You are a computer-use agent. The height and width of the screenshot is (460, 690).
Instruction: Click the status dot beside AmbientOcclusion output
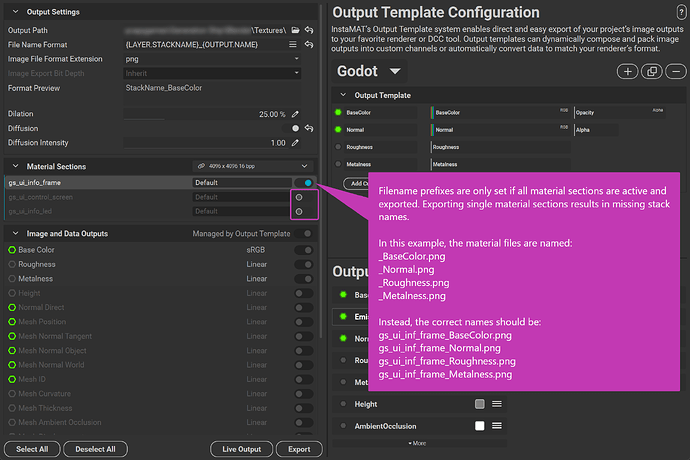tap(343, 426)
